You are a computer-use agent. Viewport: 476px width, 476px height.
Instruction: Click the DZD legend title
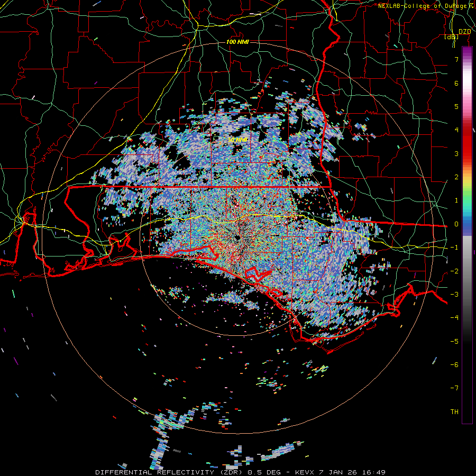(464, 32)
